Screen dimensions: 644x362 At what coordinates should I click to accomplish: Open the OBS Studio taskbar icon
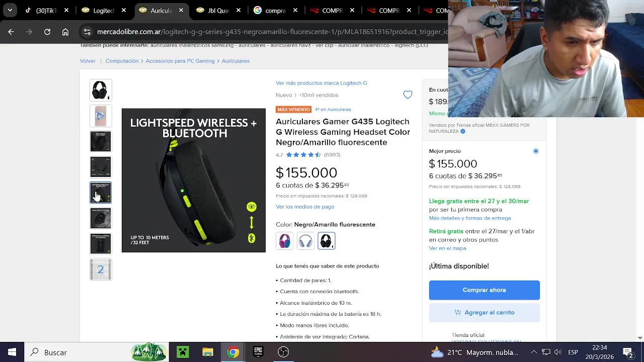(x=283, y=352)
